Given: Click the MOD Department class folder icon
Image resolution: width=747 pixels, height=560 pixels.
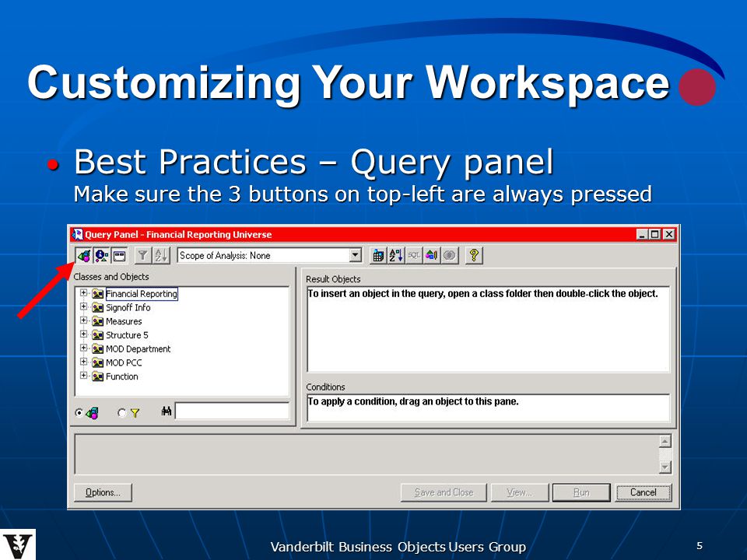Looking at the screenshot, I should click(98, 349).
